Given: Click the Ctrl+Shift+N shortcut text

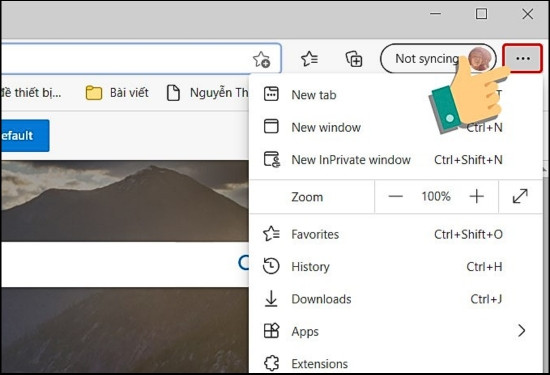Looking at the screenshot, I should point(468,160).
